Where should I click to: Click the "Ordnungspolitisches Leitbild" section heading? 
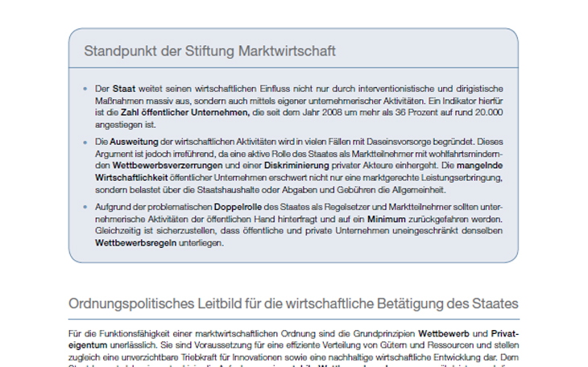[293, 304]
